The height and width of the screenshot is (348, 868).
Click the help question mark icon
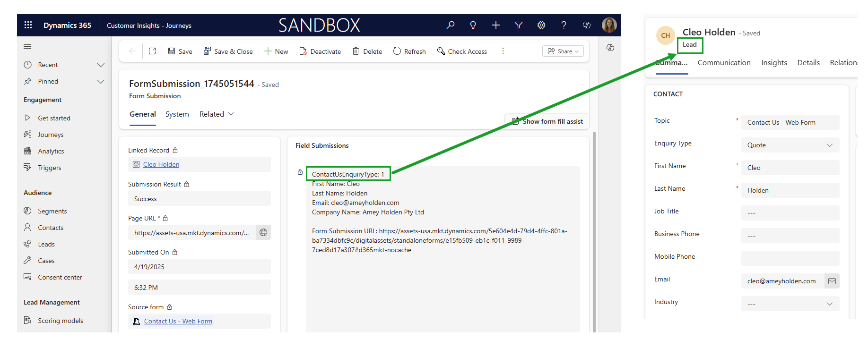click(x=564, y=25)
